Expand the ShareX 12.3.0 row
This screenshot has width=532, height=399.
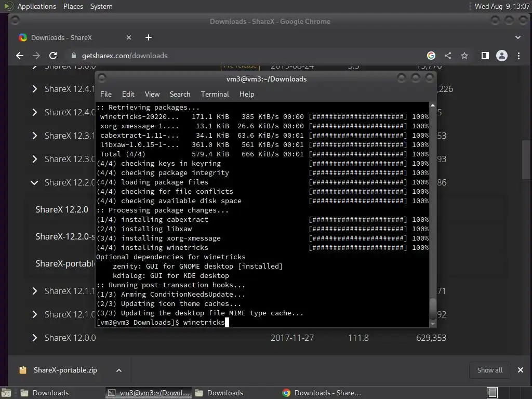pos(35,159)
